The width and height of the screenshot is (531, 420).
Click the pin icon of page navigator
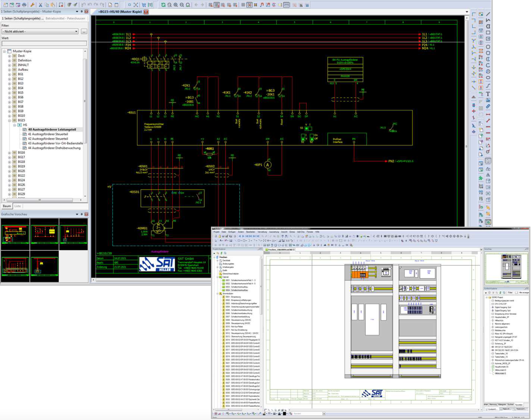[82, 11]
